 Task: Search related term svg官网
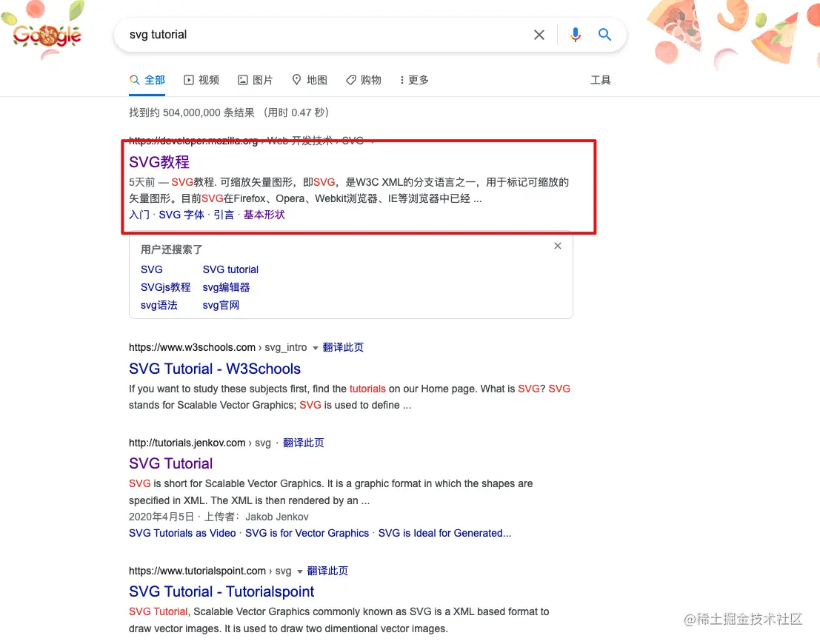tap(221, 305)
